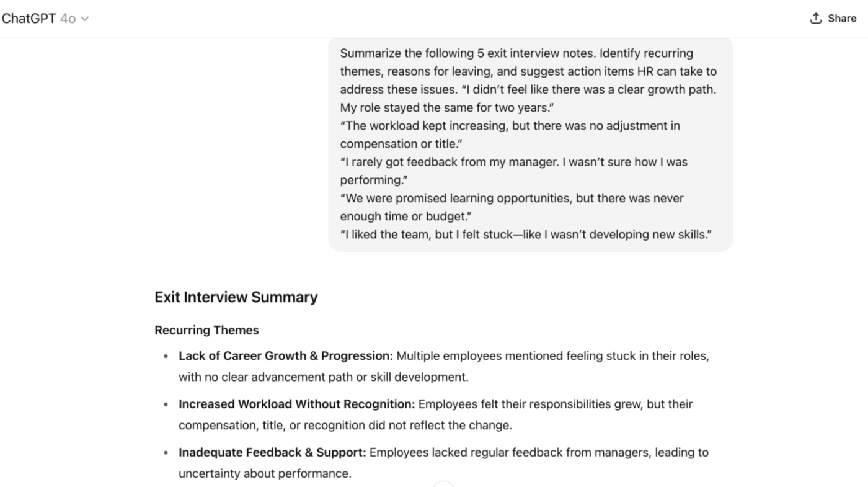The height and width of the screenshot is (487, 868).
Task: Select the Exit Interview Summary heading
Action: [236, 297]
